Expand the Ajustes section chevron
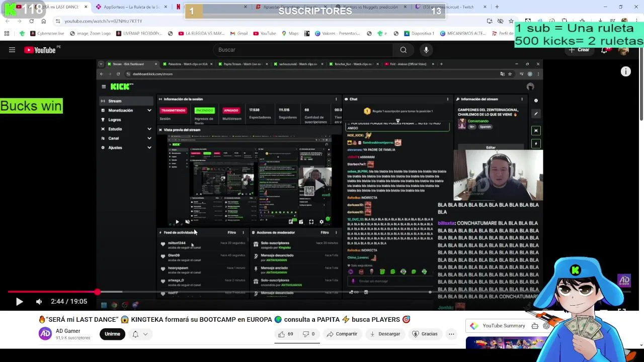 [149, 148]
